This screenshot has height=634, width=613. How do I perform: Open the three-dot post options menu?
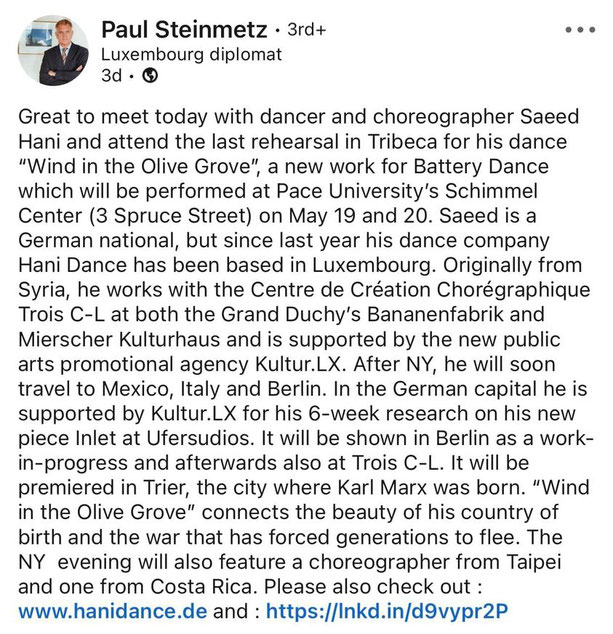tap(580, 30)
